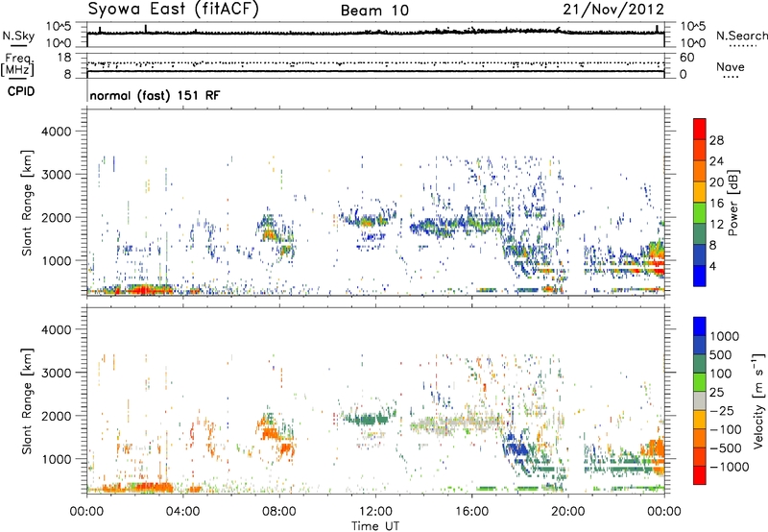The height and width of the screenshot is (532, 768).
Task: Click the "CPID" row label
Action: click(21, 91)
